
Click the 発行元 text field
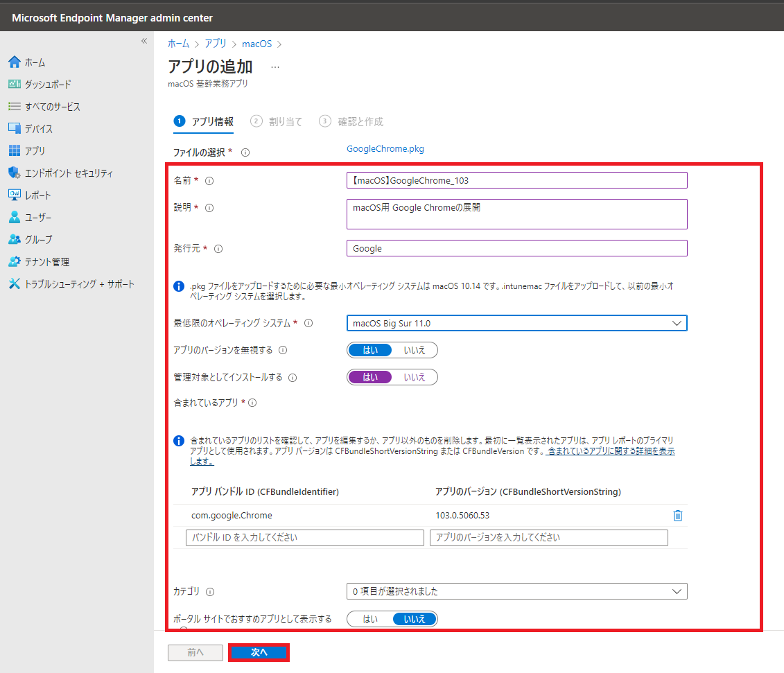coord(517,249)
